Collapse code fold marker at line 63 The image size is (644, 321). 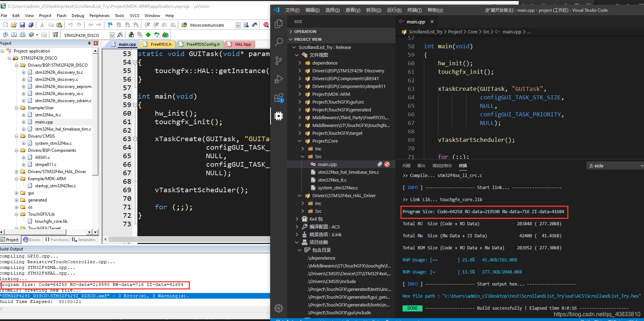tap(135, 139)
